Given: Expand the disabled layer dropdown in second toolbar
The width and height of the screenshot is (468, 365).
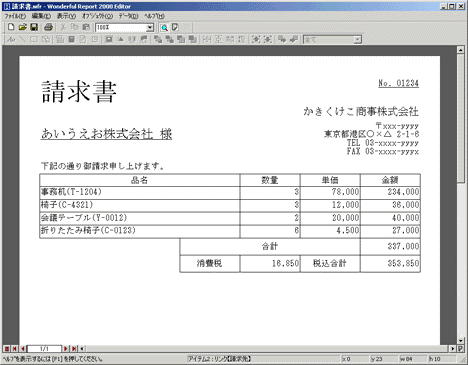Looking at the screenshot, I should tap(357, 40).
